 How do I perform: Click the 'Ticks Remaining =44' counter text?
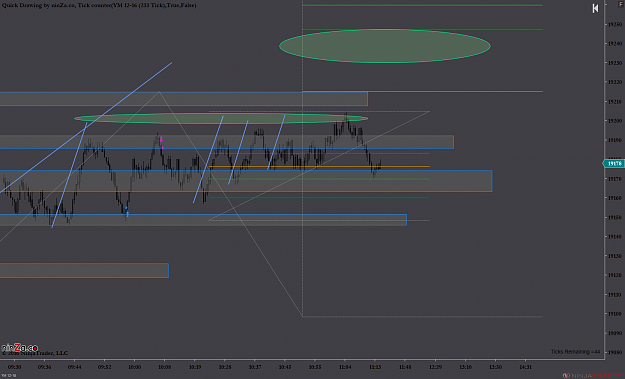pyautogui.click(x=576, y=352)
